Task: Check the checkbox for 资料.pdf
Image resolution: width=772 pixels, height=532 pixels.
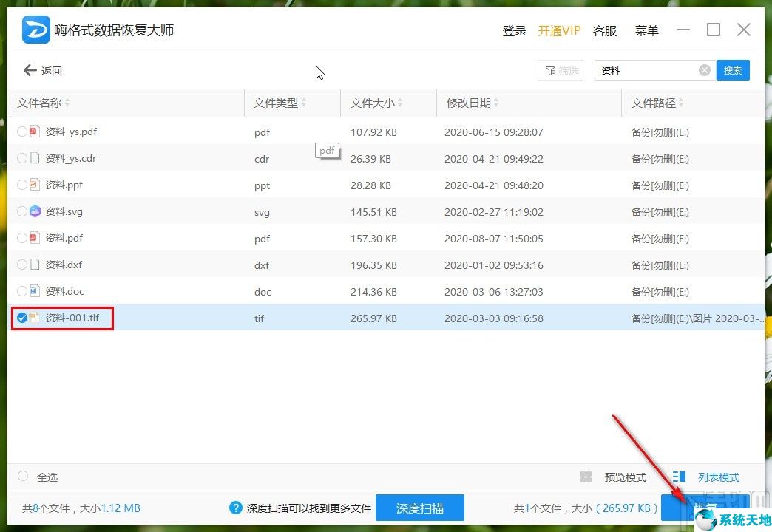Action: point(22,238)
